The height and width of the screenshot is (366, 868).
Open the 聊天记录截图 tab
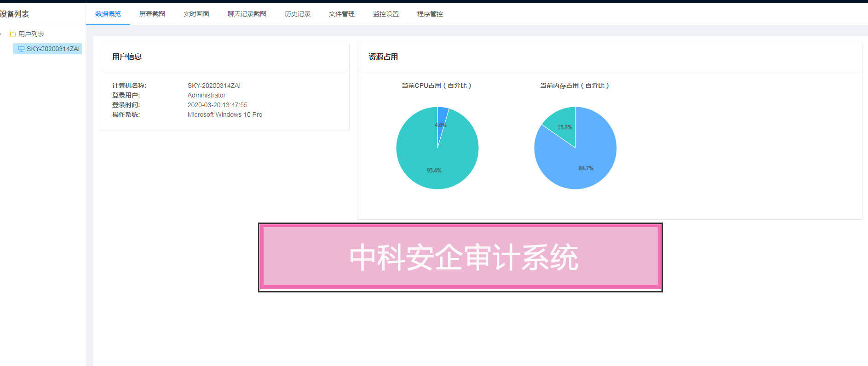(247, 14)
